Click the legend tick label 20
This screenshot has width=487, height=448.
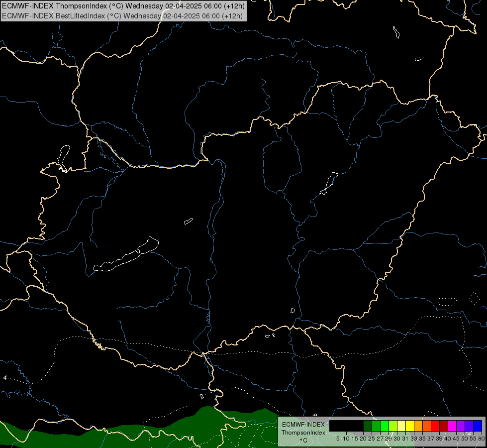[x=364, y=439]
